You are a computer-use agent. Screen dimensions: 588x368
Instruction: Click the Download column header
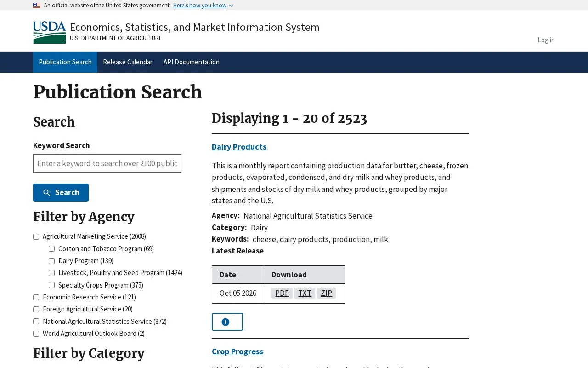305,275
